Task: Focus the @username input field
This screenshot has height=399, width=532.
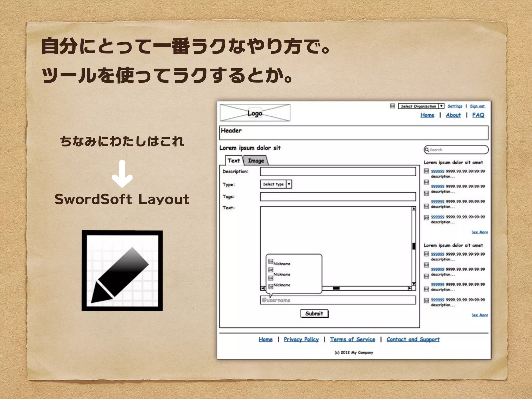Action: pyautogui.click(x=338, y=300)
